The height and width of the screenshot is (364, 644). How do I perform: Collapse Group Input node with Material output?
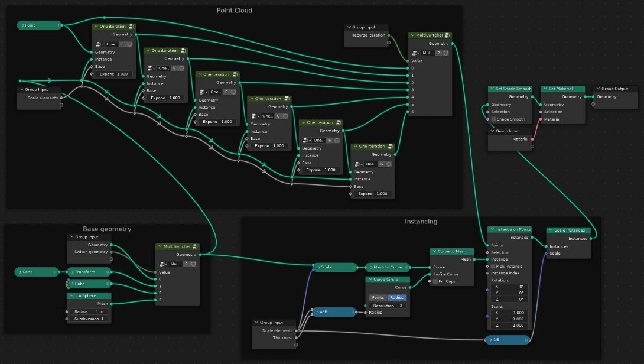tap(492, 131)
